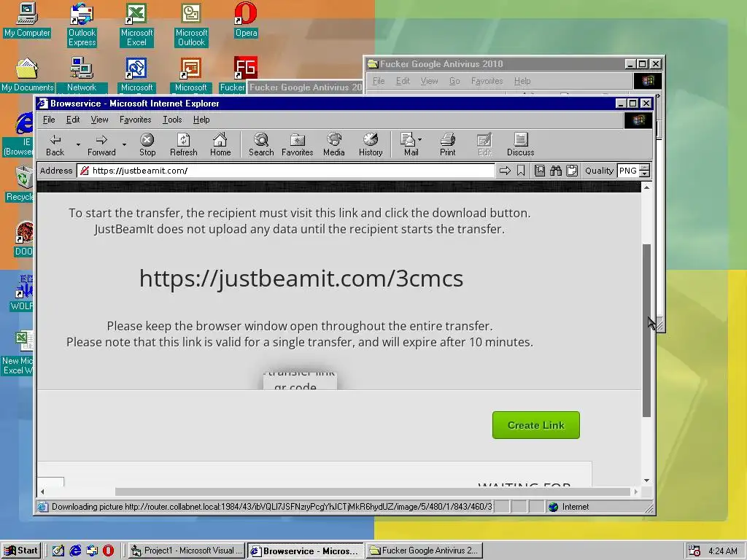
Task: Click the scroll up arrow in Browservice
Action: (x=646, y=187)
